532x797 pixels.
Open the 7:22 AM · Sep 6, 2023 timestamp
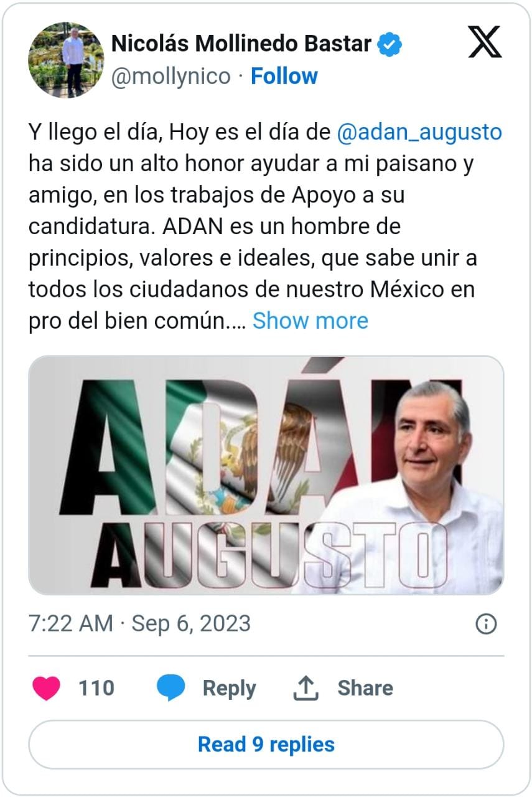[139, 623]
